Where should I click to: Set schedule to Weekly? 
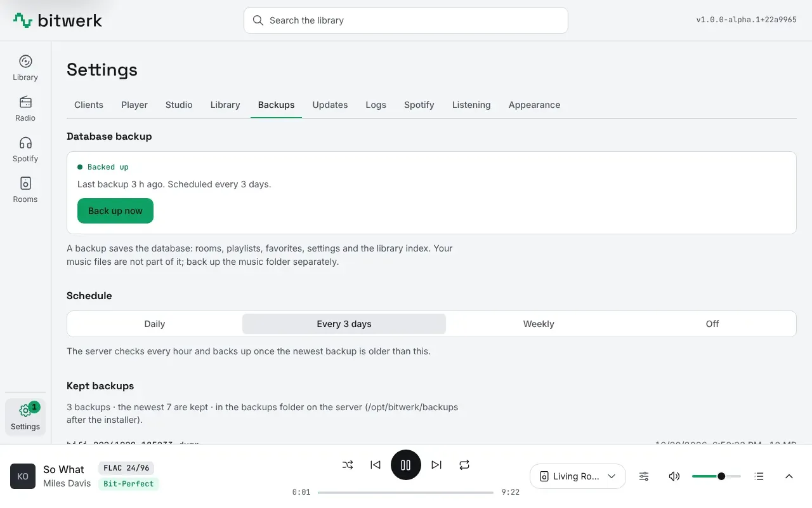539,324
